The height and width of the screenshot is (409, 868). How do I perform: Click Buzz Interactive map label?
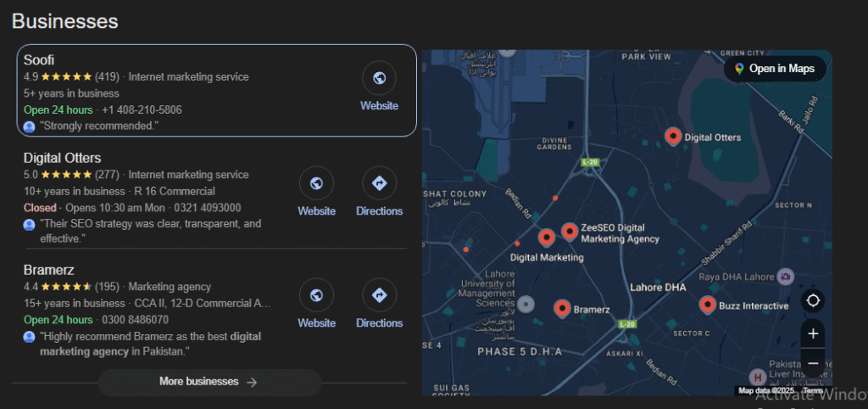coord(754,306)
